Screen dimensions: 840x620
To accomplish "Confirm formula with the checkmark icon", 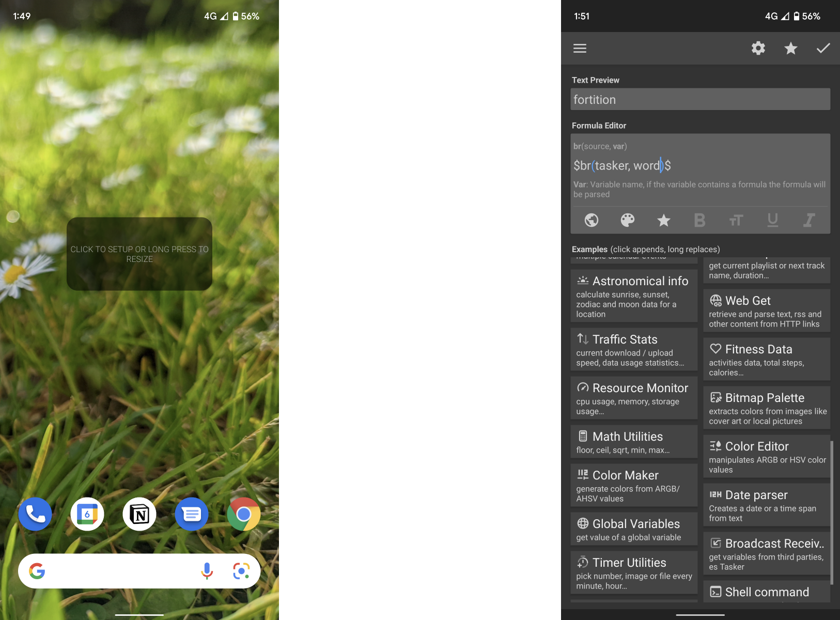I will point(823,48).
